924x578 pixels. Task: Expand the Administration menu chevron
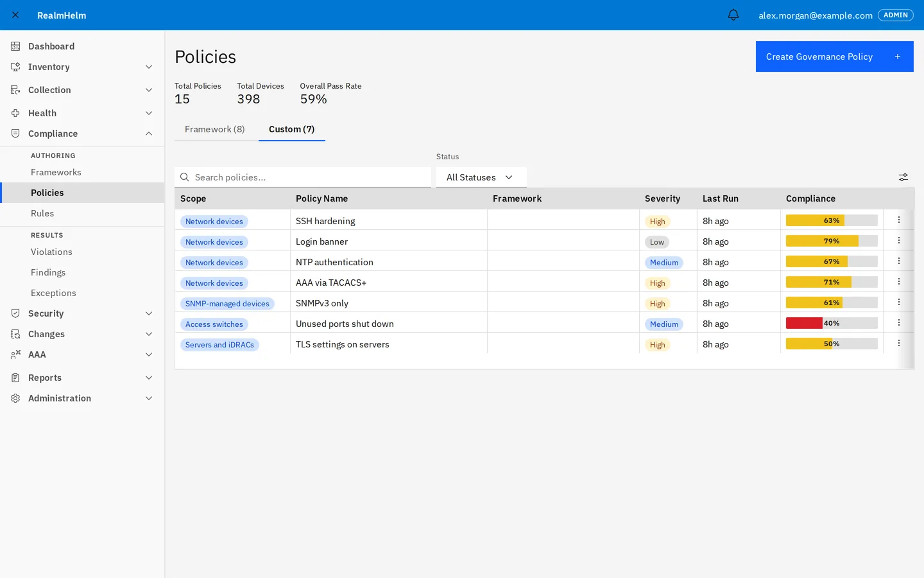[x=149, y=398]
